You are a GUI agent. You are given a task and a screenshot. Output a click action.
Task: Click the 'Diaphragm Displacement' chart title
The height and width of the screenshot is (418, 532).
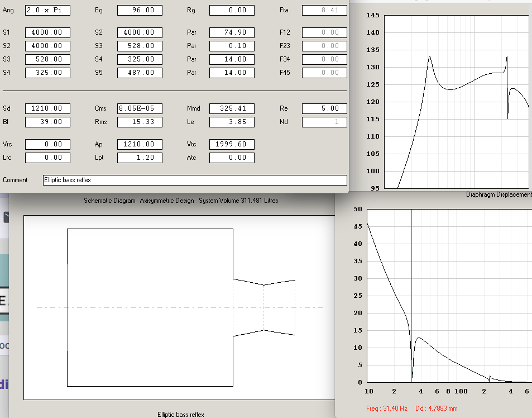coord(499,194)
